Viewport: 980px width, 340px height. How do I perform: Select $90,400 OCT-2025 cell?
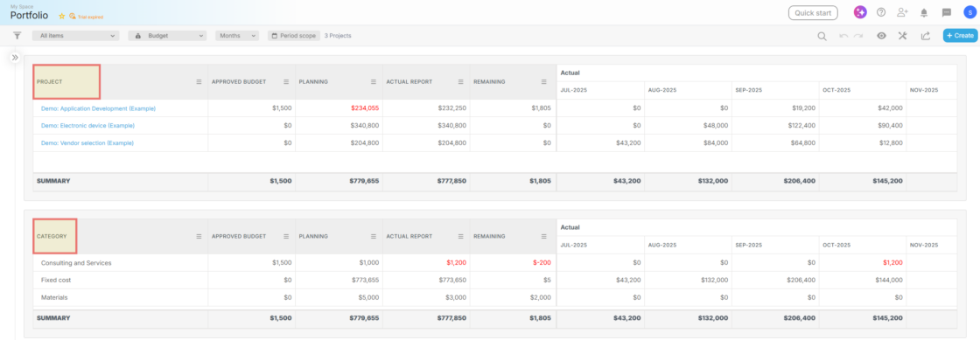coord(863,125)
